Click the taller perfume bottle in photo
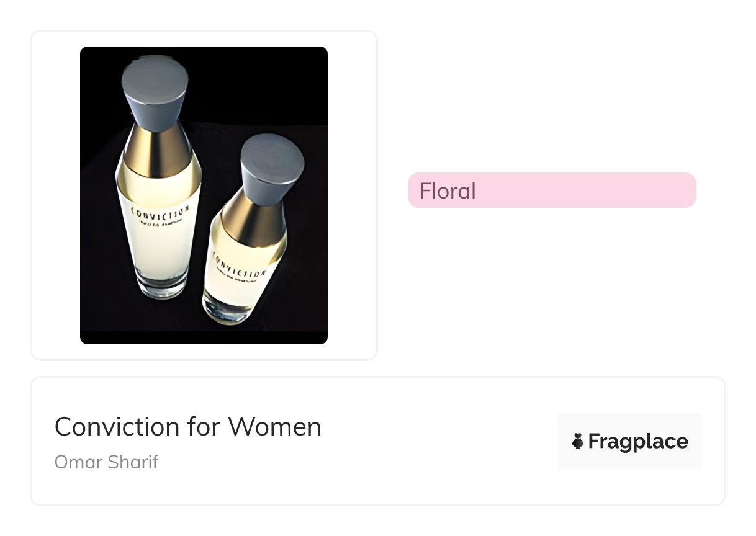The image size is (756, 536). (x=158, y=236)
